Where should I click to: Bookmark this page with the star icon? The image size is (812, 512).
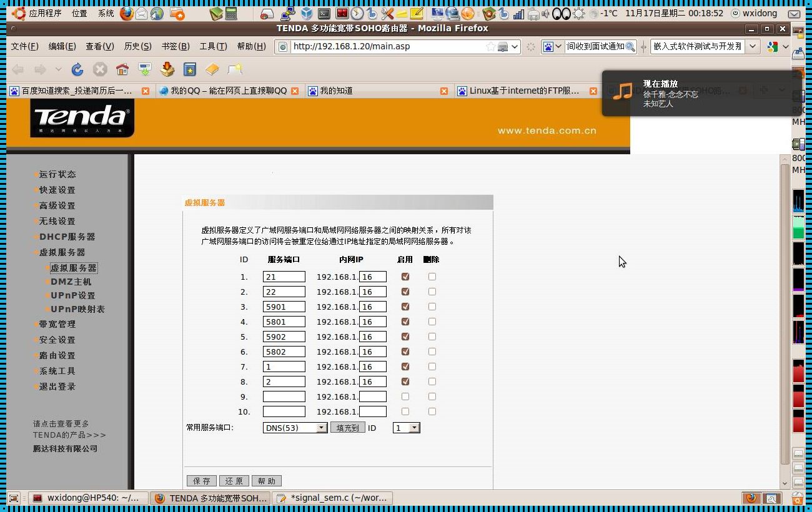coord(491,46)
